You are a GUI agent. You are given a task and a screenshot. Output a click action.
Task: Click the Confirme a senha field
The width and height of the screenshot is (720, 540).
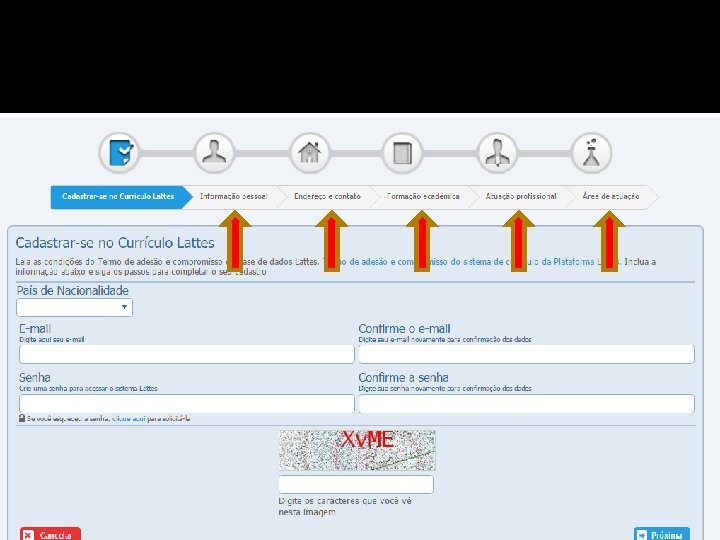(526, 404)
